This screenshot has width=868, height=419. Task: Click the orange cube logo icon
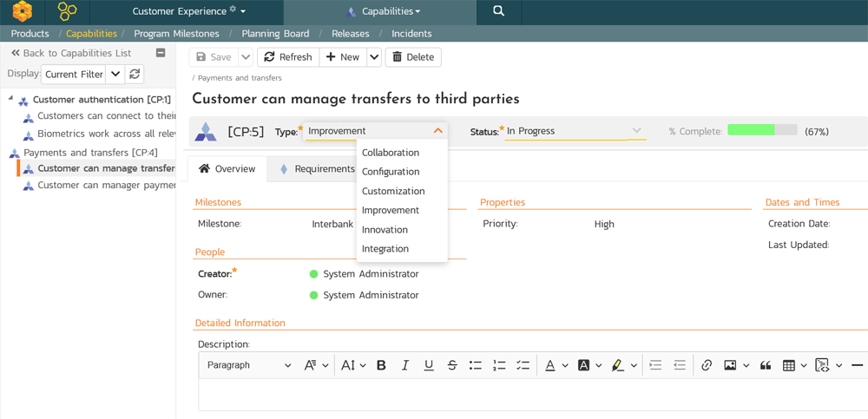click(x=22, y=11)
